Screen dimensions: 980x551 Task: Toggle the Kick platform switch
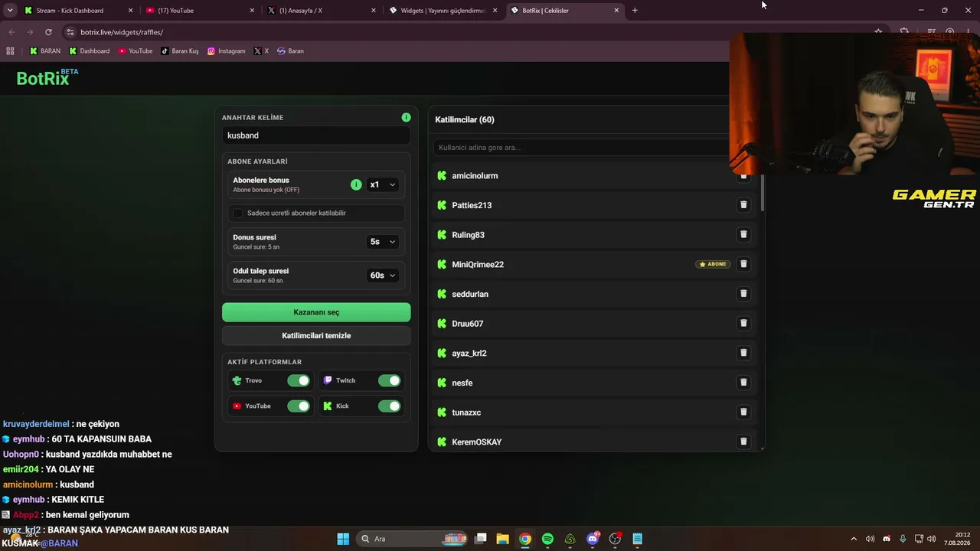[389, 406]
